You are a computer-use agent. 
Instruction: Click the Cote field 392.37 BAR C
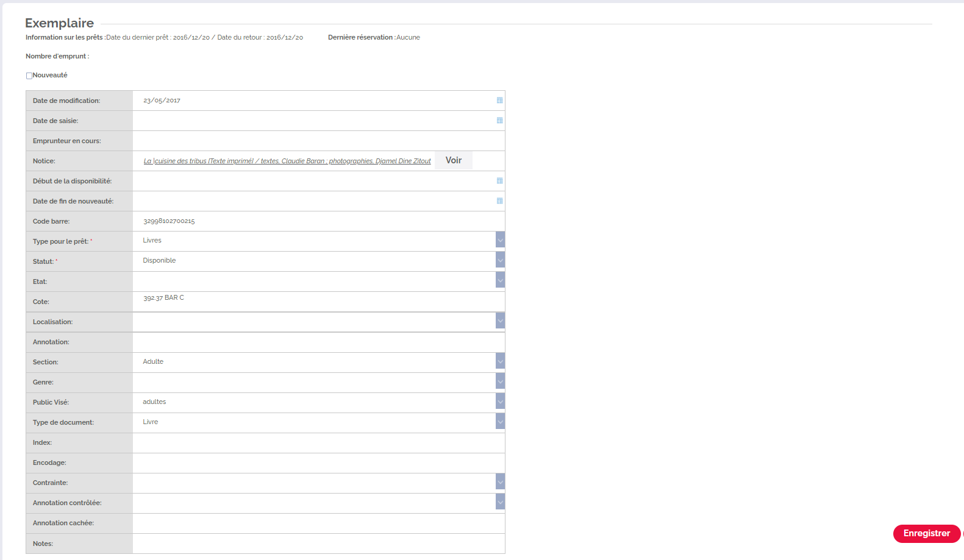pyautogui.click(x=318, y=302)
